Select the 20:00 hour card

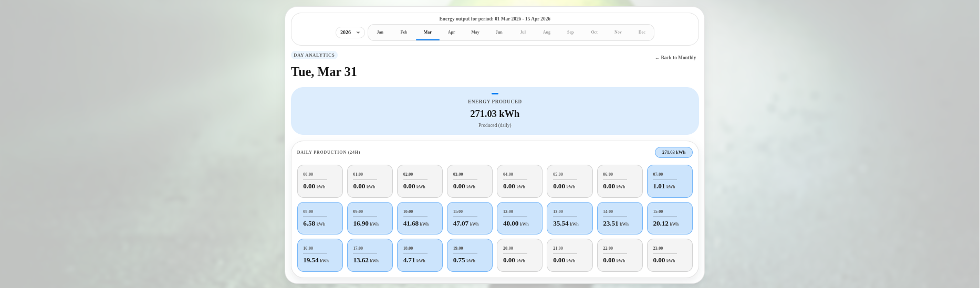(x=519, y=255)
